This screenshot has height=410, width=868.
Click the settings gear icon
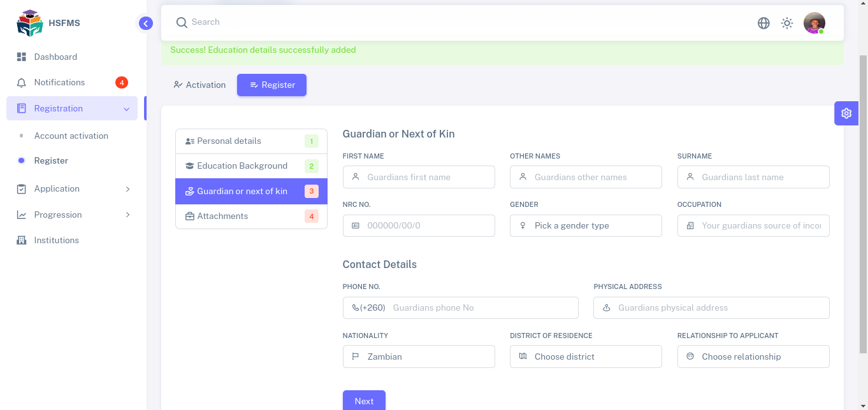(846, 113)
